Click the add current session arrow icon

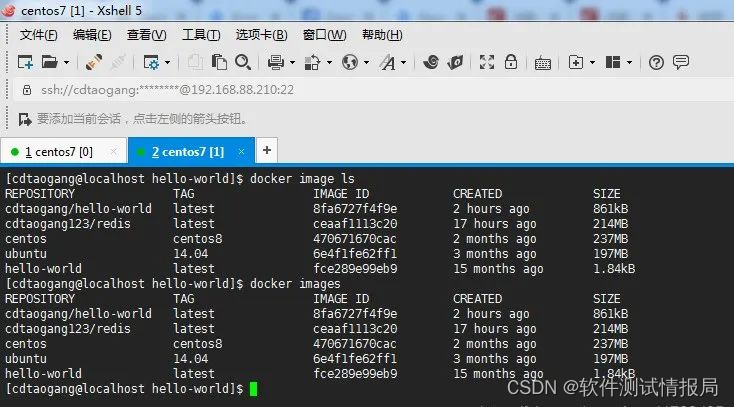pyautogui.click(x=25, y=119)
